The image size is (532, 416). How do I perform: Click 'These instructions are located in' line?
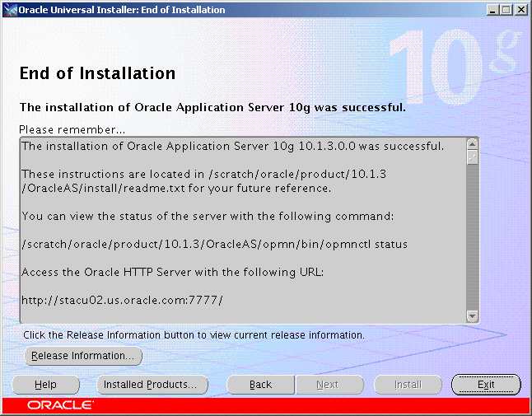click(x=204, y=174)
